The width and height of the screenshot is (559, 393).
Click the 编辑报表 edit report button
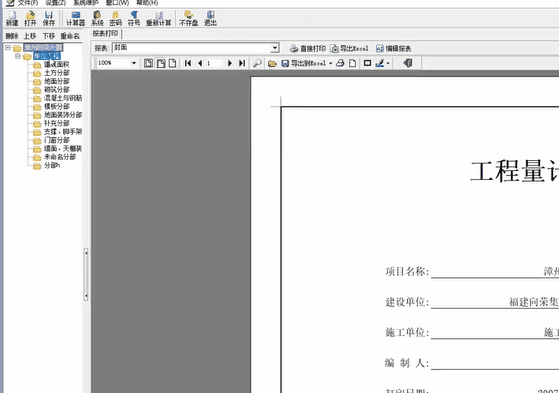pyautogui.click(x=394, y=48)
